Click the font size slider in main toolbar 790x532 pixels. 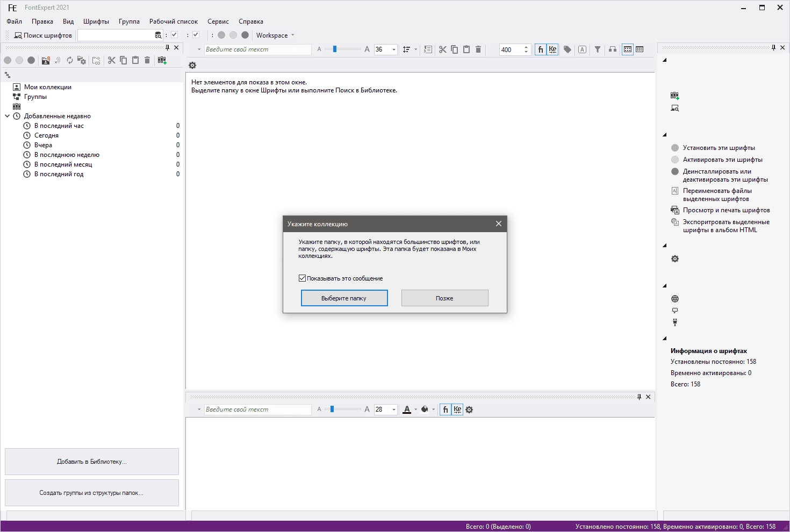(x=343, y=49)
